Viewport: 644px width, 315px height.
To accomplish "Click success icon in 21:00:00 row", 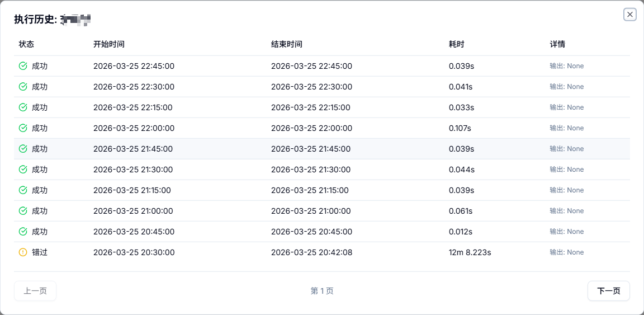I will (23, 211).
